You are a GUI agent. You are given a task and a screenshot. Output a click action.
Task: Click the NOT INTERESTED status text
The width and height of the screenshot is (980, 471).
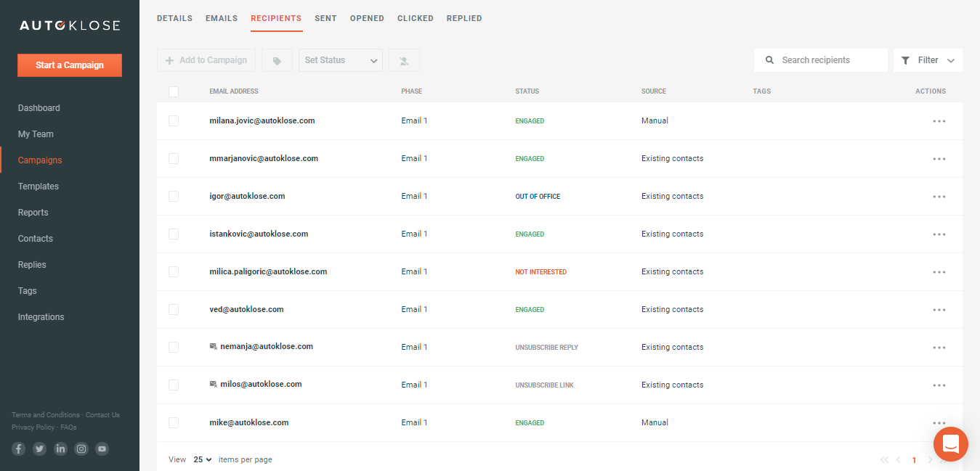click(541, 272)
